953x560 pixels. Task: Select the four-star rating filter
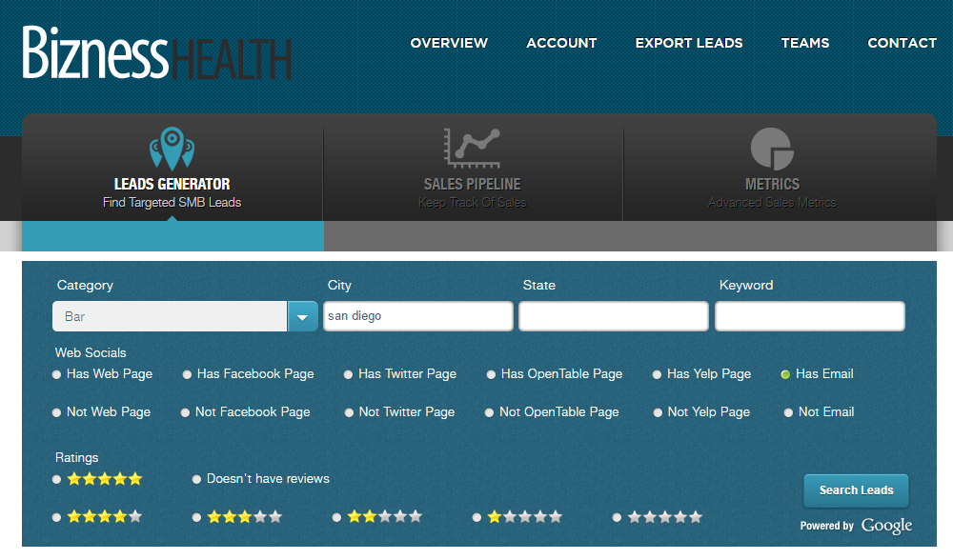click(57, 517)
